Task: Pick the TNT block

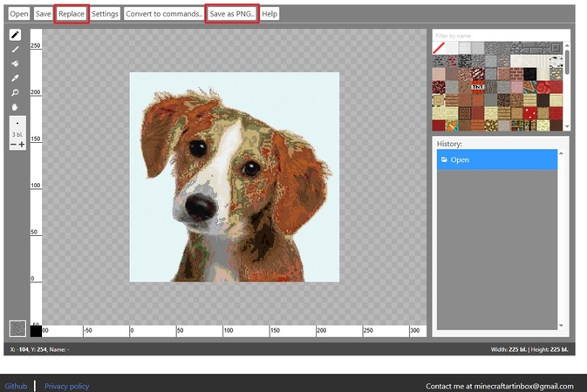Action: 478,87
